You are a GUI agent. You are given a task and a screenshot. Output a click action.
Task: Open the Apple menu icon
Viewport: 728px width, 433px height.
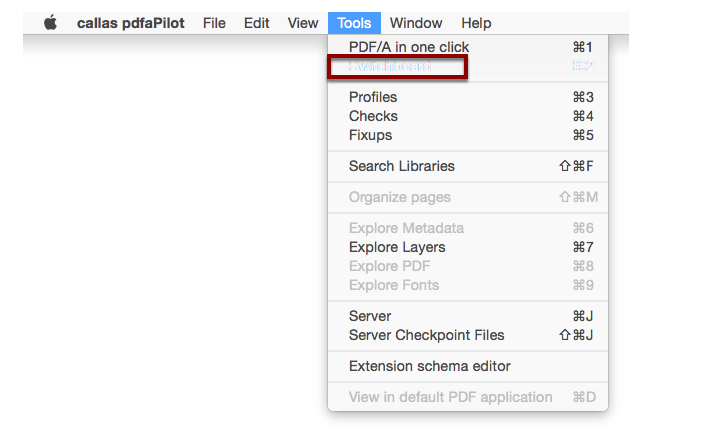tap(51, 23)
